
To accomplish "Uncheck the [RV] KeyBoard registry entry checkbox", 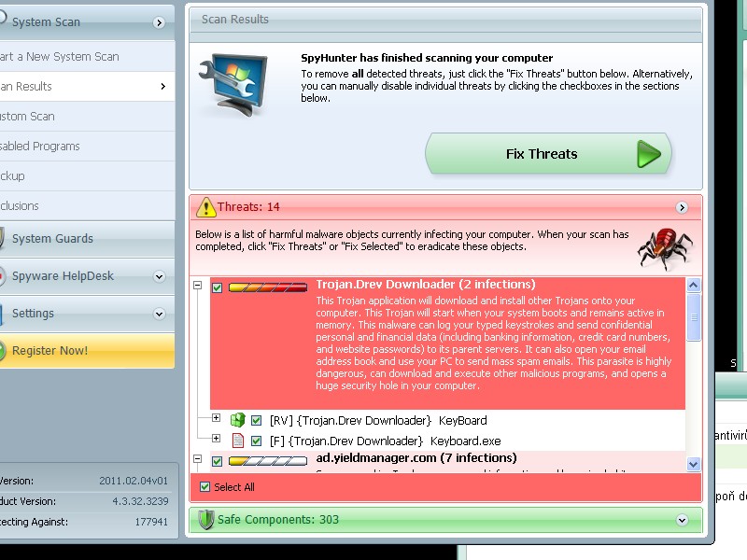I will click(256, 420).
